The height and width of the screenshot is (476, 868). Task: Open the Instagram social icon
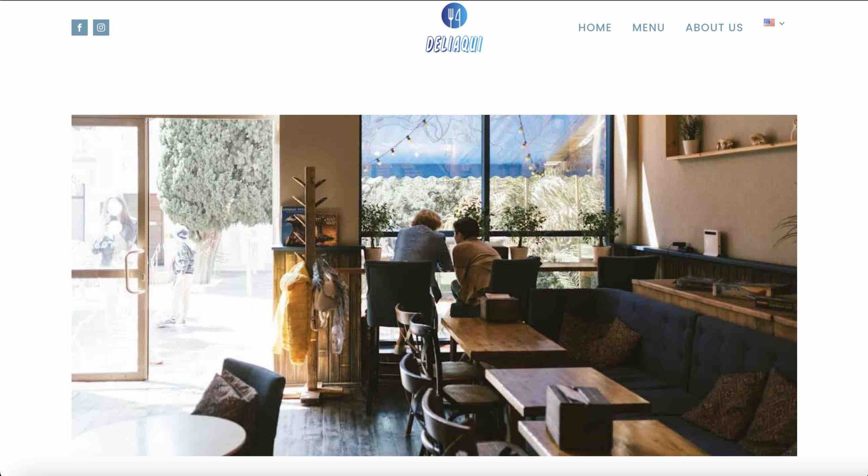tap(101, 27)
